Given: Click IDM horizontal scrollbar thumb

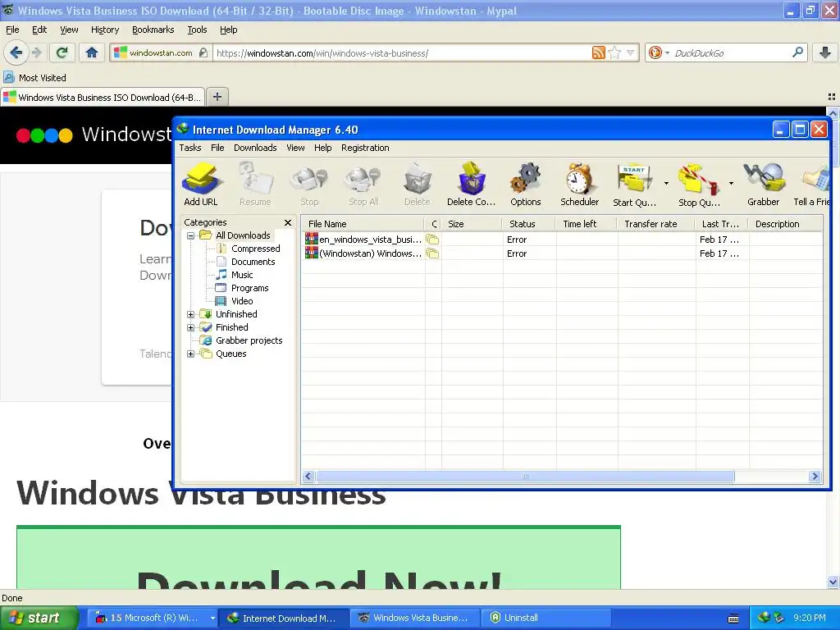Looking at the screenshot, I should coord(525,477).
